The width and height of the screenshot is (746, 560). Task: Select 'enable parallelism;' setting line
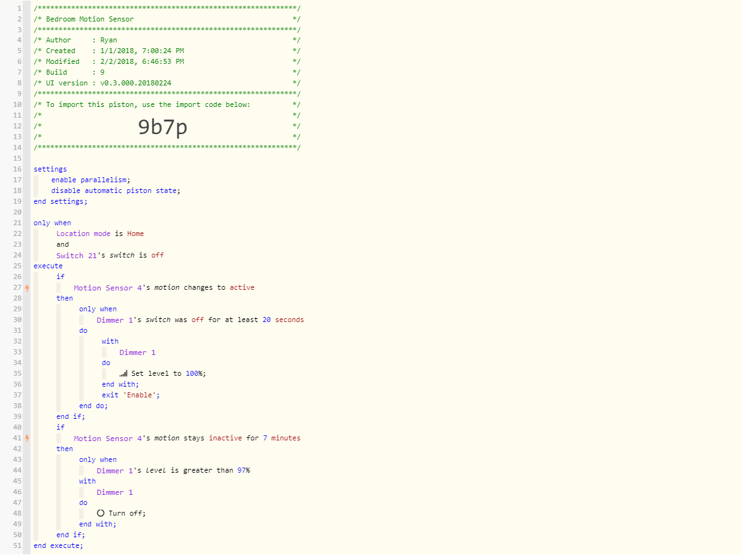click(91, 180)
